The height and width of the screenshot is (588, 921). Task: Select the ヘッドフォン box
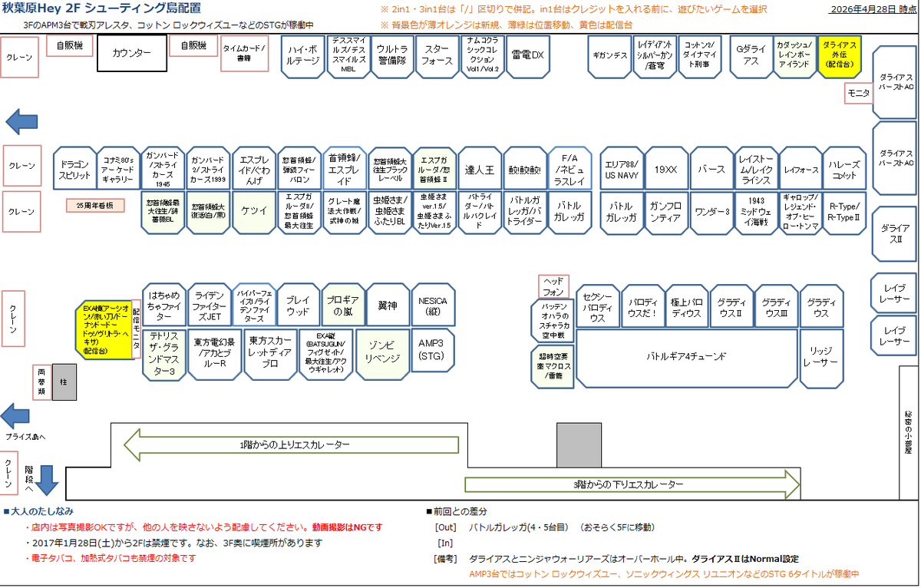(554, 286)
